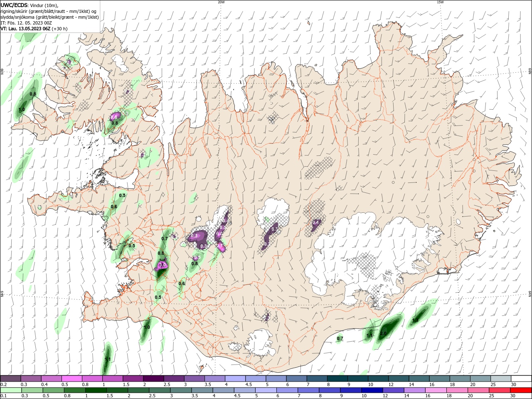Click the 3.0 precipitation value on the map
532x399 pixels.
[163, 265]
